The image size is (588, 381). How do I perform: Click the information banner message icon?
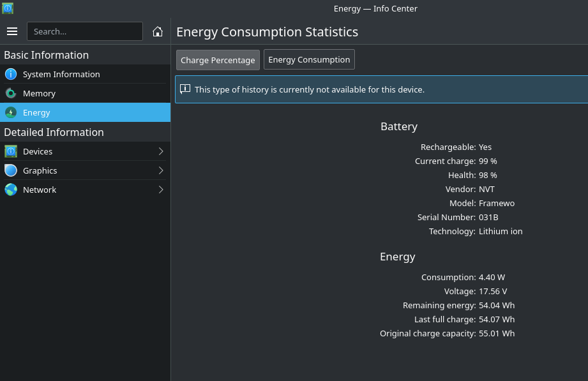[x=185, y=89]
